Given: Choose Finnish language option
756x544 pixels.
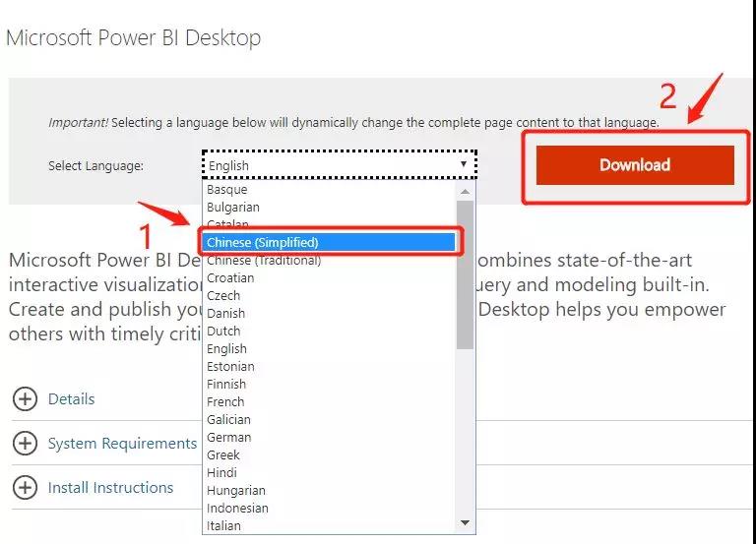Looking at the screenshot, I should [330, 384].
